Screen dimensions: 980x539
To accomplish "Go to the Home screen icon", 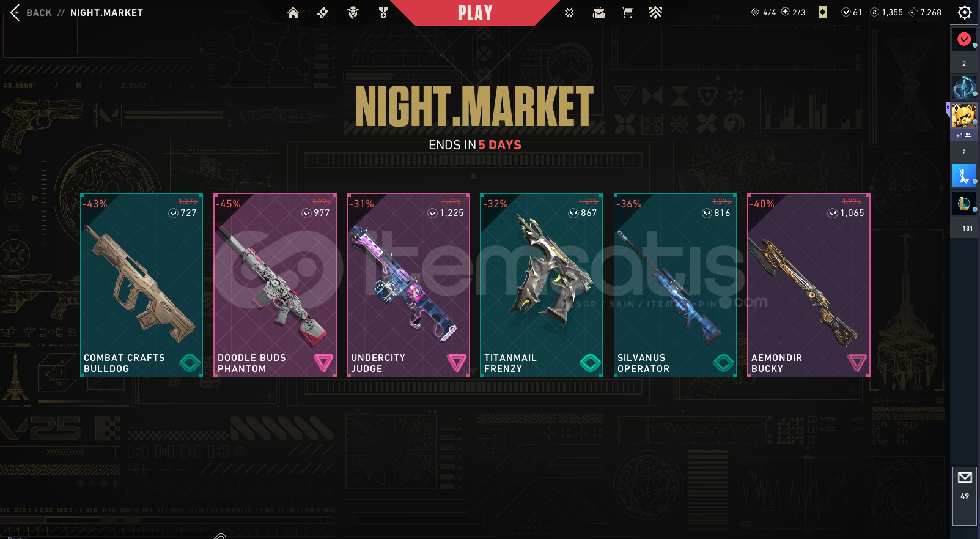I will point(293,13).
